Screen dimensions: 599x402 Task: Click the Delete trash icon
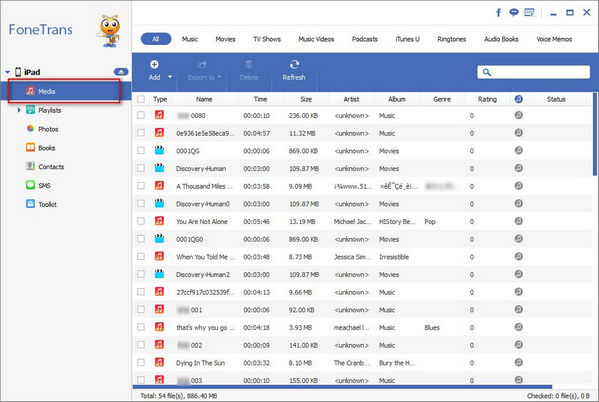[x=249, y=64]
